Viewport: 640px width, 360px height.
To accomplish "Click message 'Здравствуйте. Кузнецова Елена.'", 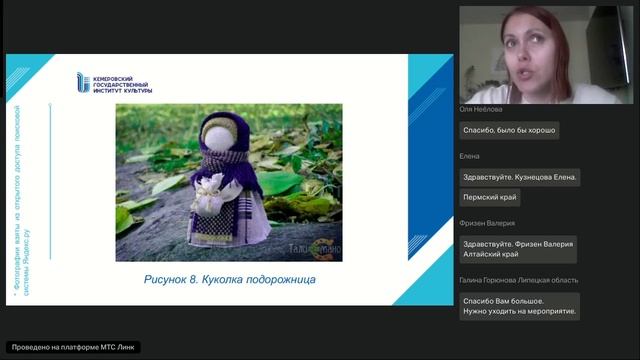I will click(520, 177).
